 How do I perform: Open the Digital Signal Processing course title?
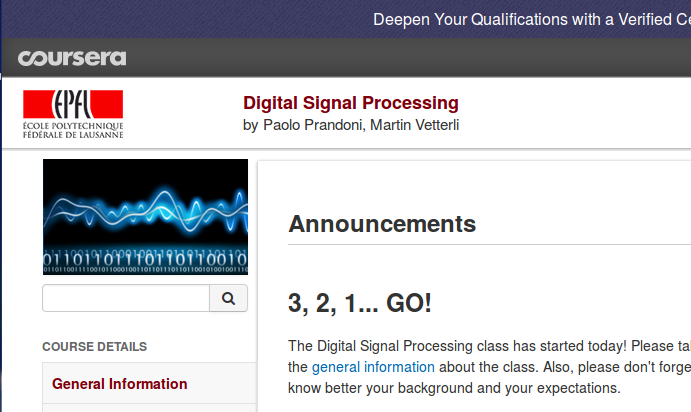tap(350, 103)
